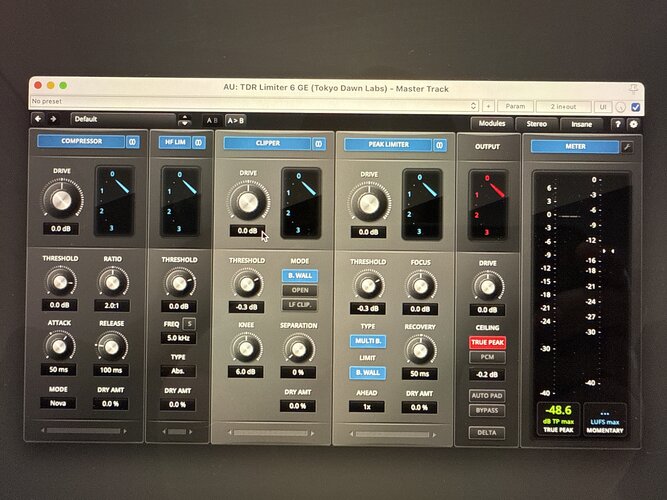Toggle the CLIPPER module on/off
This screenshot has width=667, height=500.
[x=268, y=143]
